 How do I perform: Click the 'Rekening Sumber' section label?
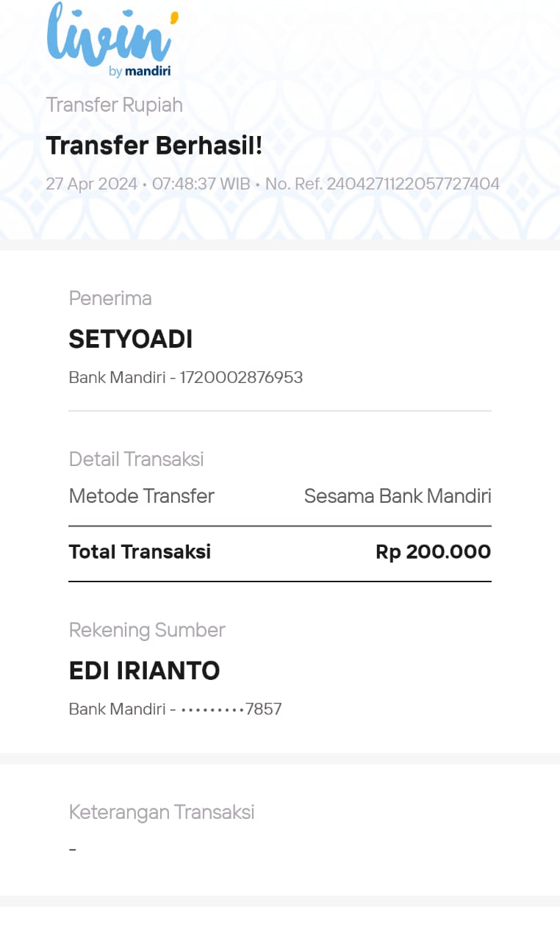click(147, 630)
